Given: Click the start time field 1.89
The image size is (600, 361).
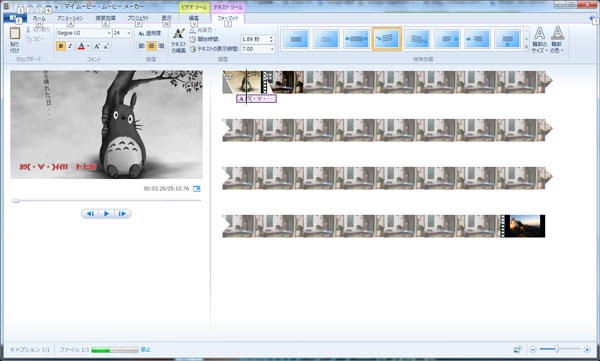Looking at the screenshot, I should 254,39.
